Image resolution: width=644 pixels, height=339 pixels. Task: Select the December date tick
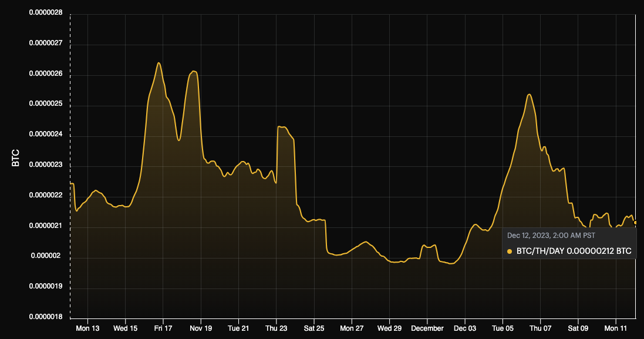[x=427, y=328]
